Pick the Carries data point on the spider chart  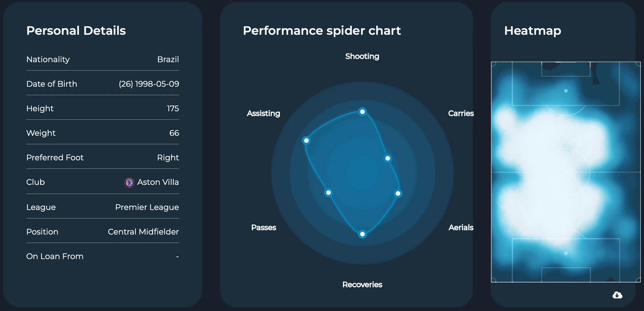point(388,158)
